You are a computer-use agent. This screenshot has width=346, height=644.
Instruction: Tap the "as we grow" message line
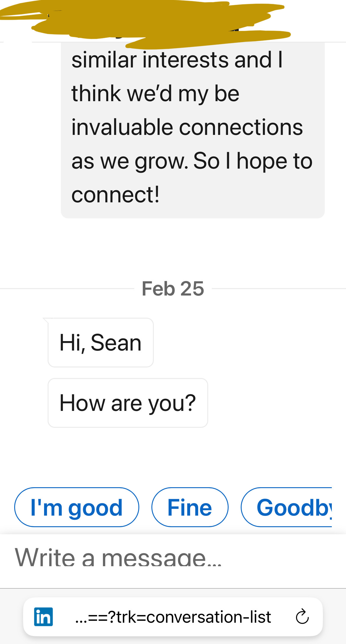pos(130,161)
